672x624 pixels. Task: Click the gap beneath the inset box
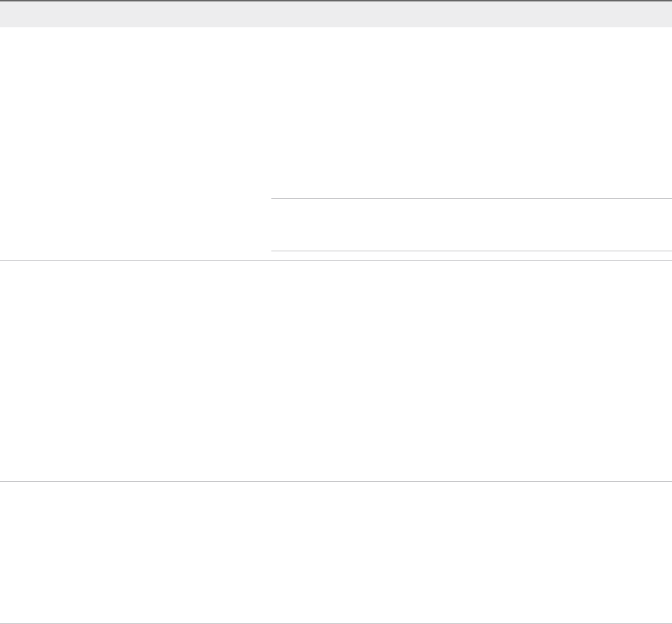click(471, 256)
